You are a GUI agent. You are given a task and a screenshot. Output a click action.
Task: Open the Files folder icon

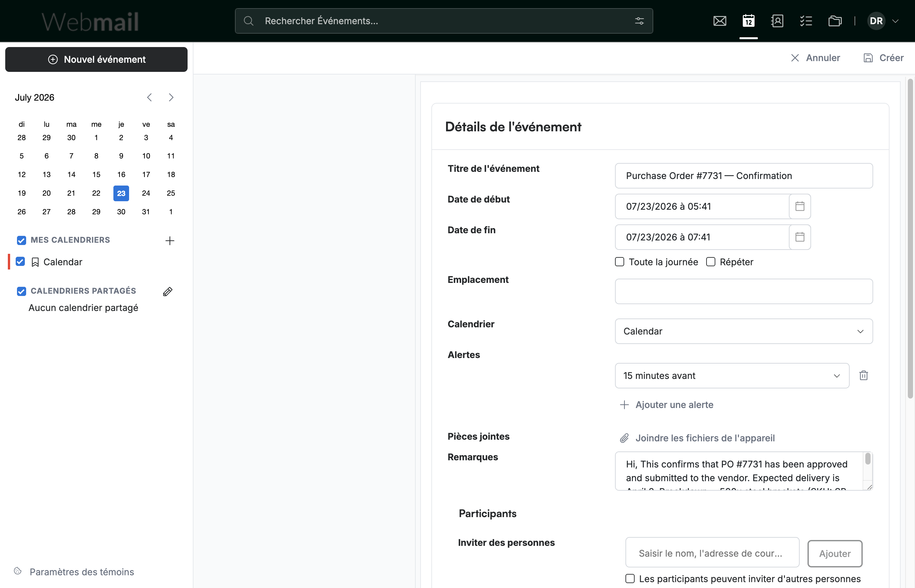pyautogui.click(x=835, y=21)
